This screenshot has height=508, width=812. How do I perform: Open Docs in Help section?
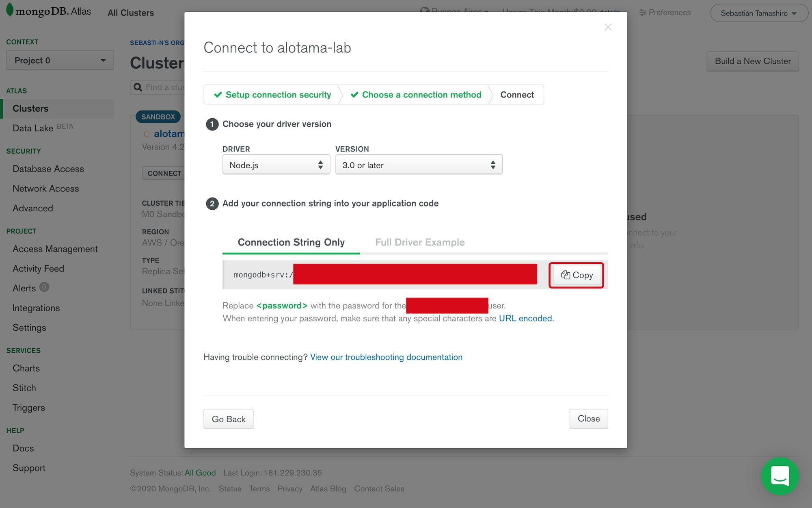[23, 448]
